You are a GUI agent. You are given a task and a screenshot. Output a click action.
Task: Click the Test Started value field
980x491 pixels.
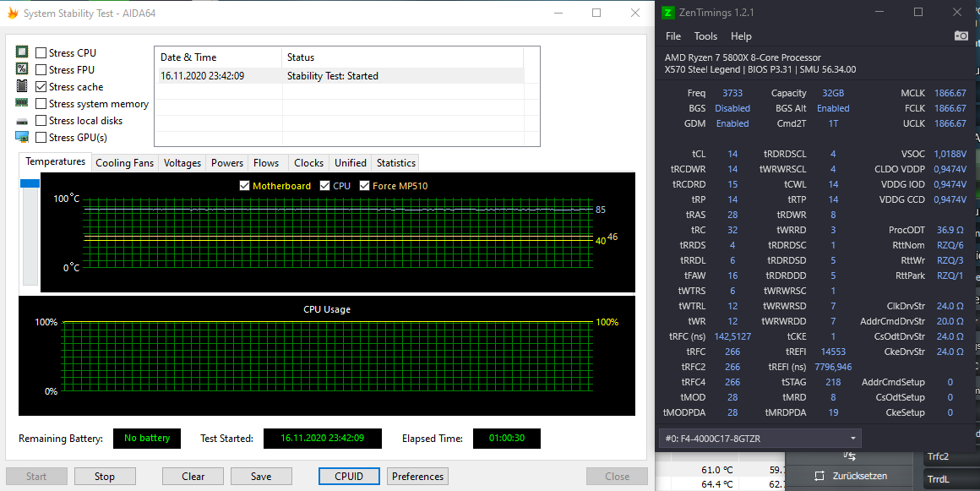[323, 439]
